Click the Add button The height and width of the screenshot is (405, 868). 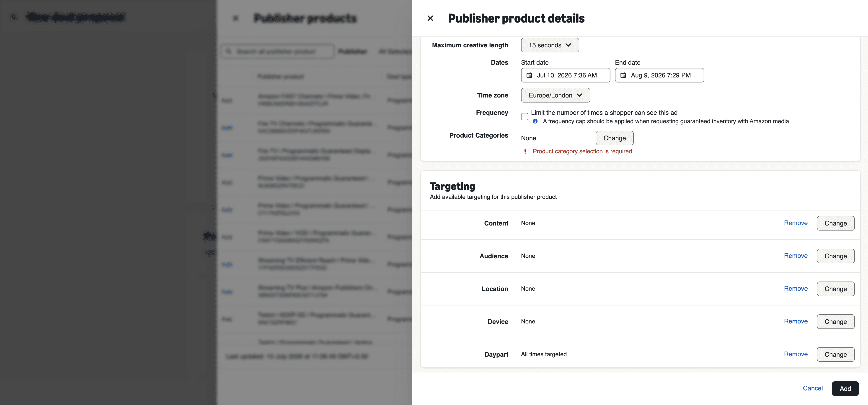[845, 389]
